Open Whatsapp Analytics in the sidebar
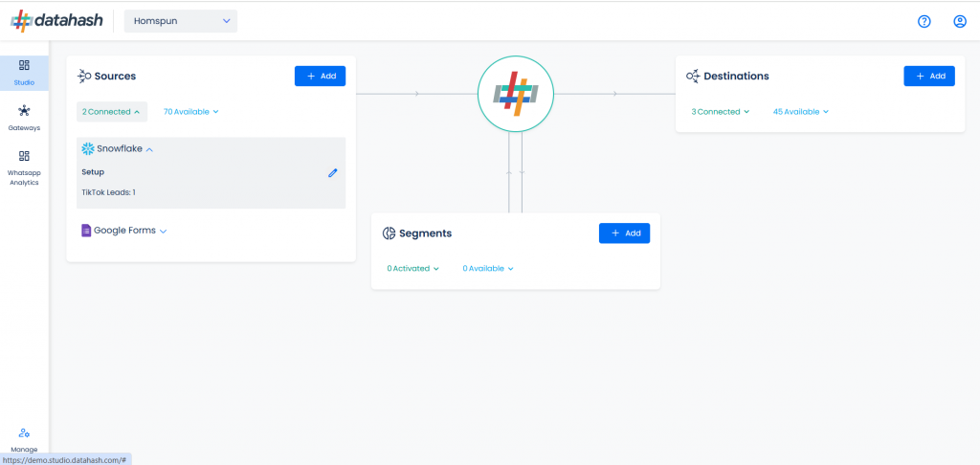980x465 pixels. pyautogui.click(x=24, y=167)
